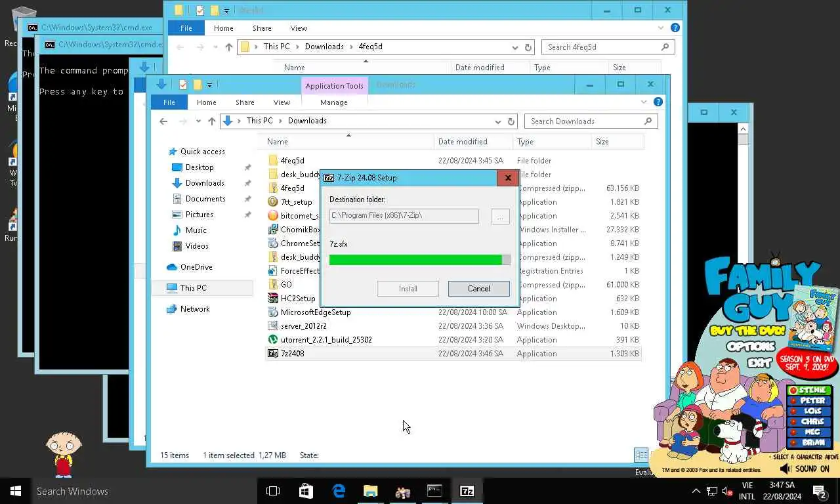Open Music in the navigation pane
The height and width of the screenshot is (504, 840).
click(196, 230)
